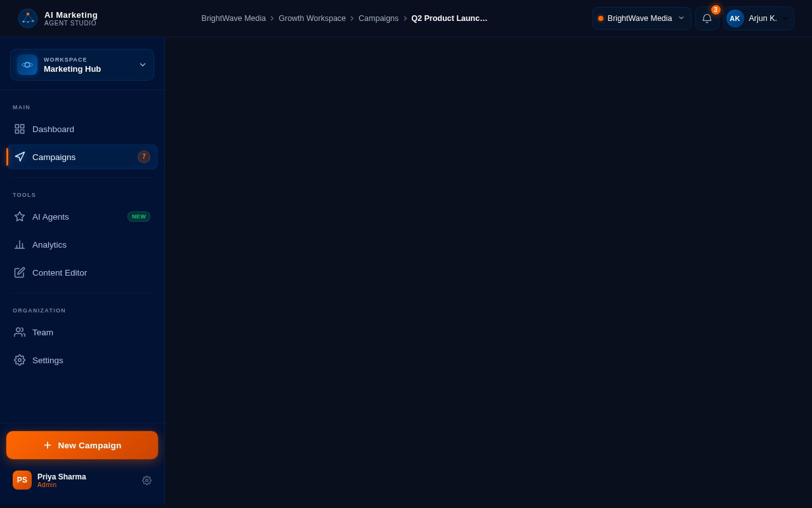Click the AI Marketing logo icon
The height and width of the screenshot is (508, 812).
coord(28,18)
